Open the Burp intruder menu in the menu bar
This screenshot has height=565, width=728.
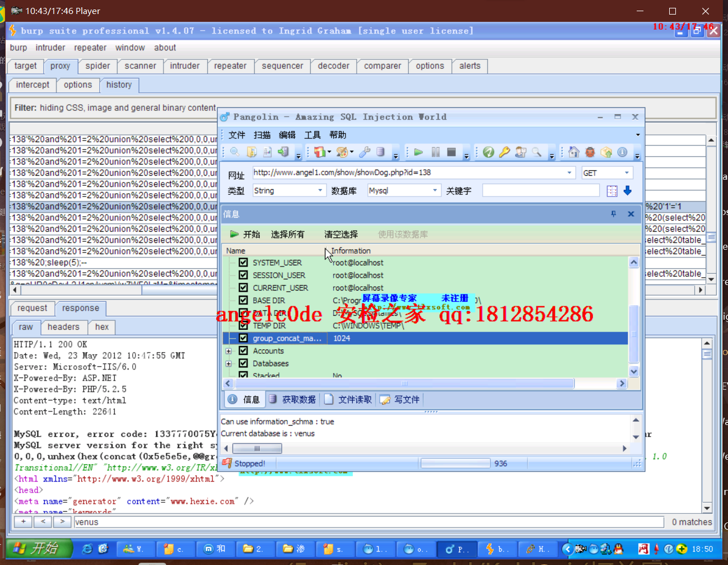pos(50,48)
